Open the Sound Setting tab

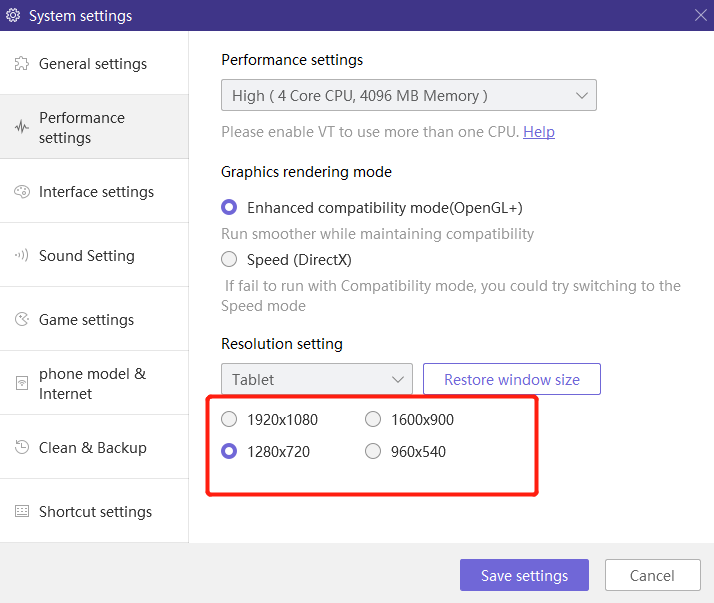[x=87, y=256]
